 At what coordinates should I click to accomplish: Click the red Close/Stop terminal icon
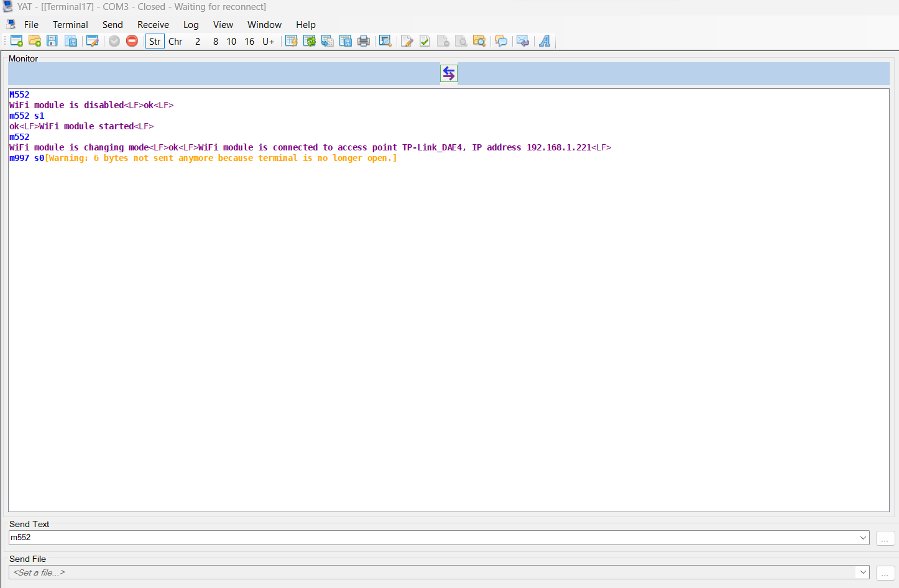point(132,41)
